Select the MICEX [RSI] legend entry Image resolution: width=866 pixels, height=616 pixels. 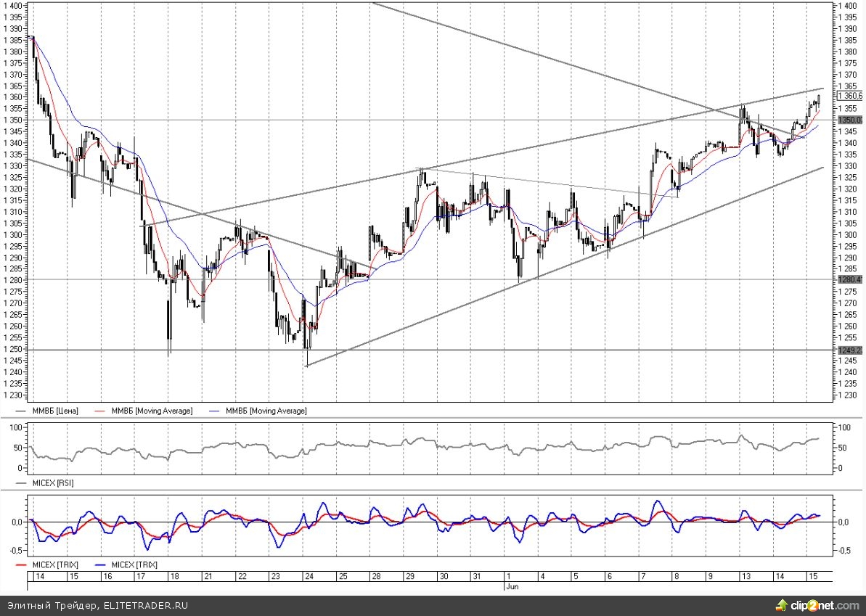pos(53,482)
